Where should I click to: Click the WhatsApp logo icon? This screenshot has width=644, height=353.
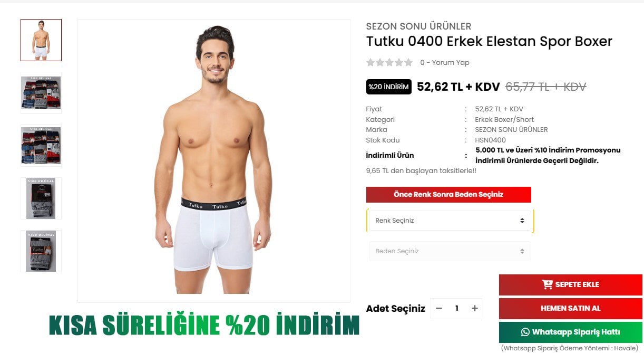tap(525, 332)
